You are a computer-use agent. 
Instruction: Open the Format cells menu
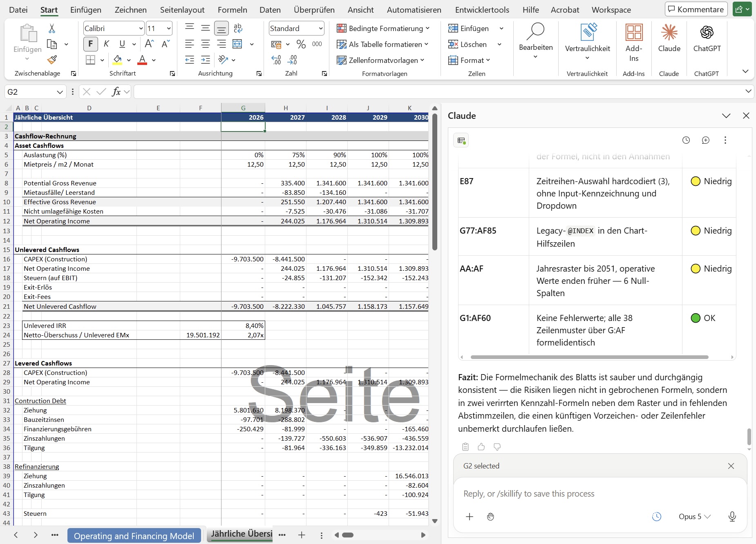coord(469,60)
